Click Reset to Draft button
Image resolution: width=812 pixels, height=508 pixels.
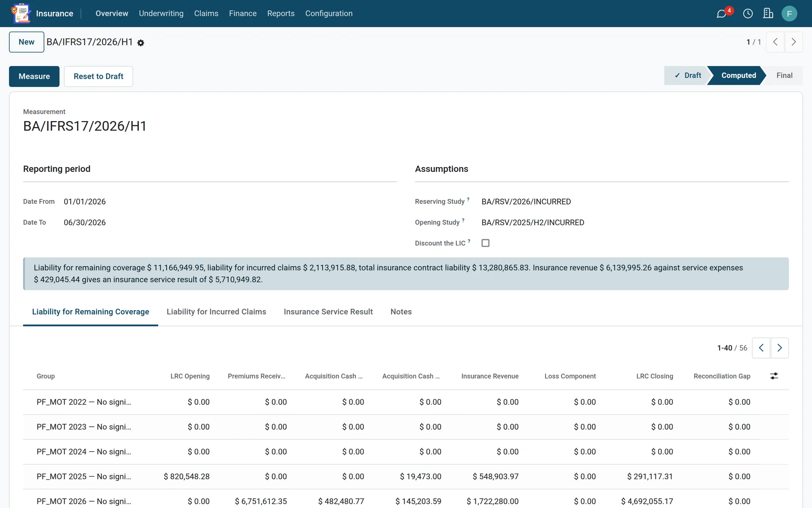pos(99,77)
